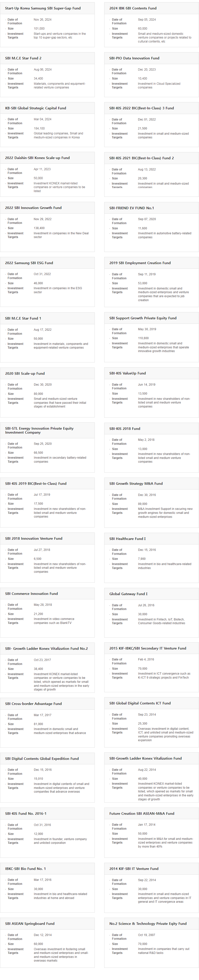Image resolution: width=199 pixels, height=980 pixels.
Task: Select 2022 Samsung SBI ESG Fund title
Action: tap(29, 263)
